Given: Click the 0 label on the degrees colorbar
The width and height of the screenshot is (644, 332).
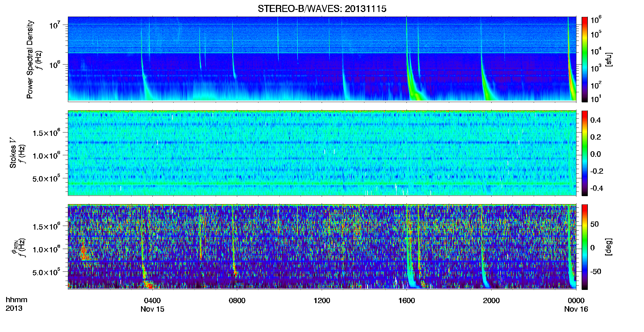Looking at the screenshot, I should [x=593, y=247].
